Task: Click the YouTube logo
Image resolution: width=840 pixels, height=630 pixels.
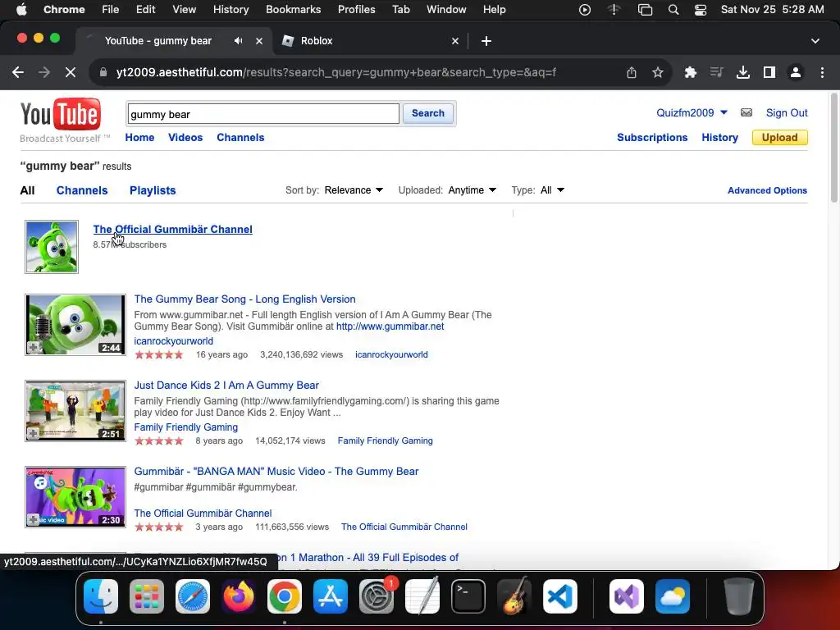Action: click(61, 114)
